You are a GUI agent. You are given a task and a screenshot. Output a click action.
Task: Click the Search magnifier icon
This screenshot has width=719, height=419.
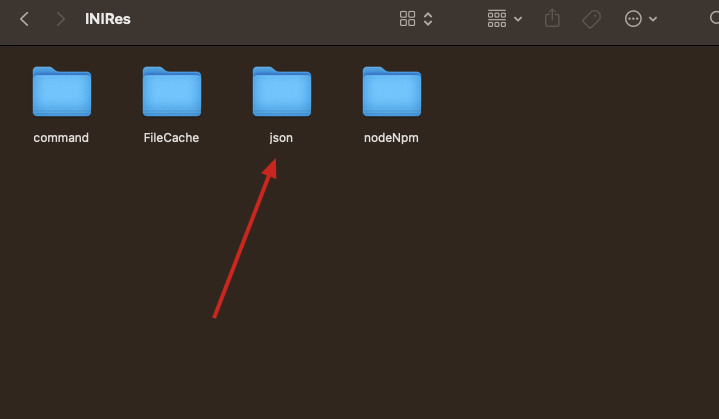714,18
